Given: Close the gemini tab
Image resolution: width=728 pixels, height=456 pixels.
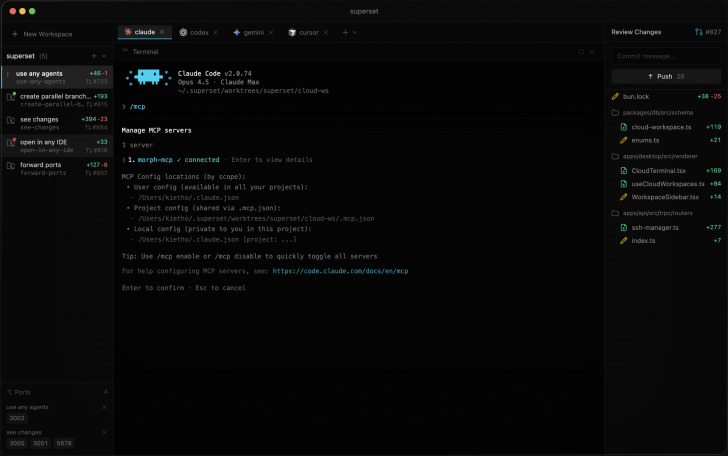Looking at the screenshot, I should pos(271,33).
